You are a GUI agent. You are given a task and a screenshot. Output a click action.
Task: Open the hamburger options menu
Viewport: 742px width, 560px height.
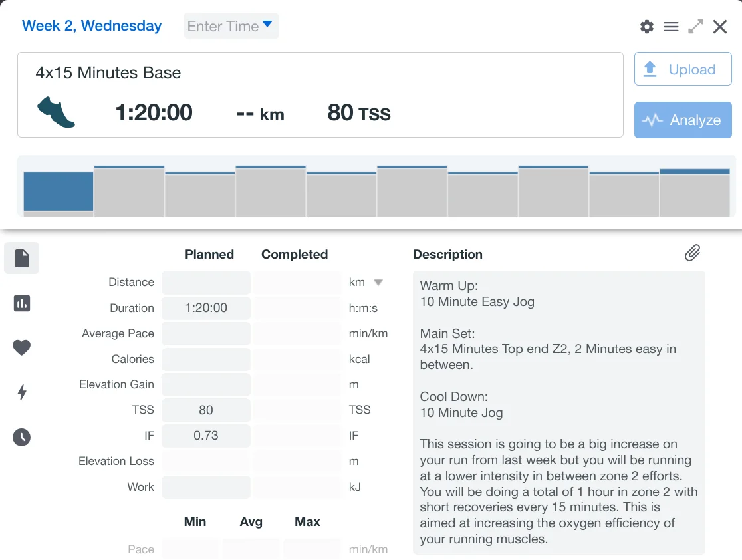click(x=671, y=27)
